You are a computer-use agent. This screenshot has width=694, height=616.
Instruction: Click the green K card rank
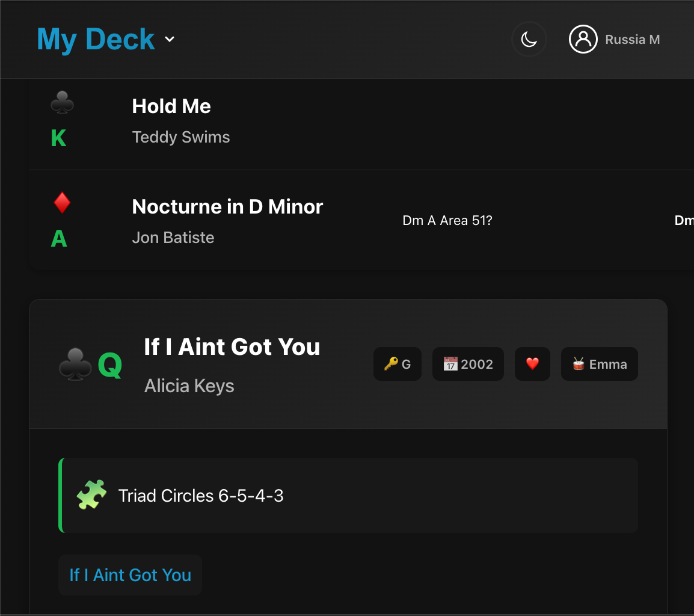click(x=58, y=138)
